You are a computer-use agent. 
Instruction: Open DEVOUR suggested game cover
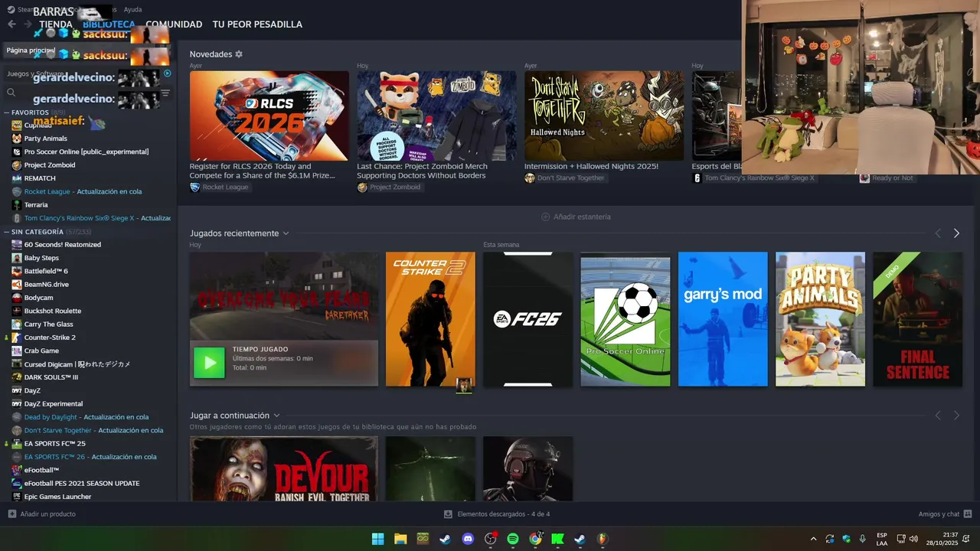(x=284, y=469)
